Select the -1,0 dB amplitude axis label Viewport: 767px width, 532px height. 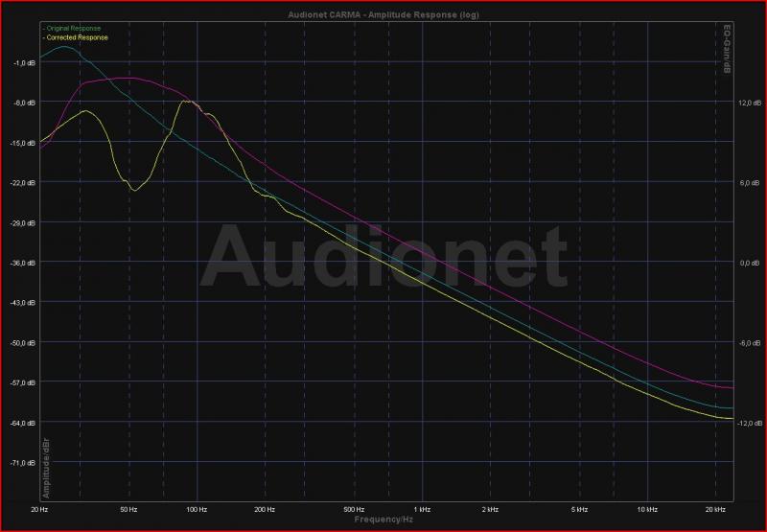tap(25, 63)
